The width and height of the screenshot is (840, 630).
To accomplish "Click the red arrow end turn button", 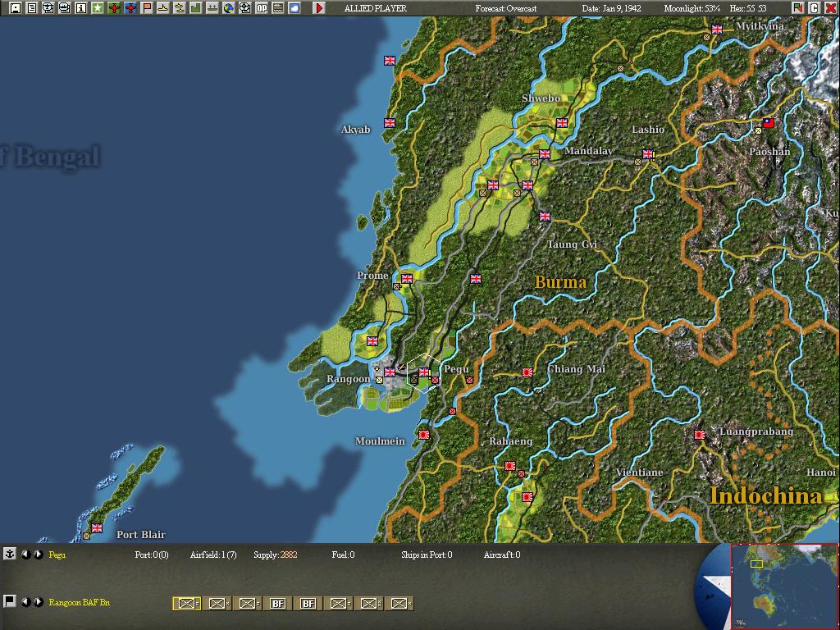I will [319, 8].
